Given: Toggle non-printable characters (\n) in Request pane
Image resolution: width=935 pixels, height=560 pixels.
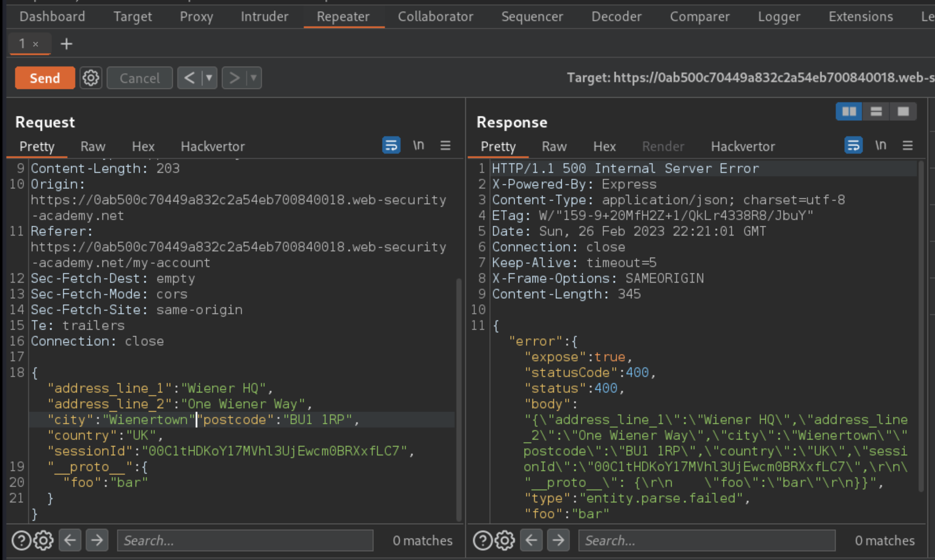Looking at the screenshot, I should 418,145.
